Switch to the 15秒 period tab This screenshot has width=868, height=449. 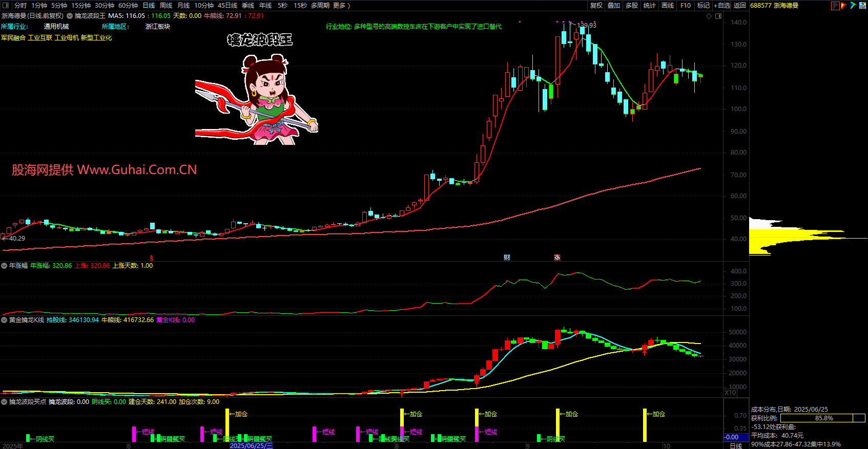click(300, 6)
